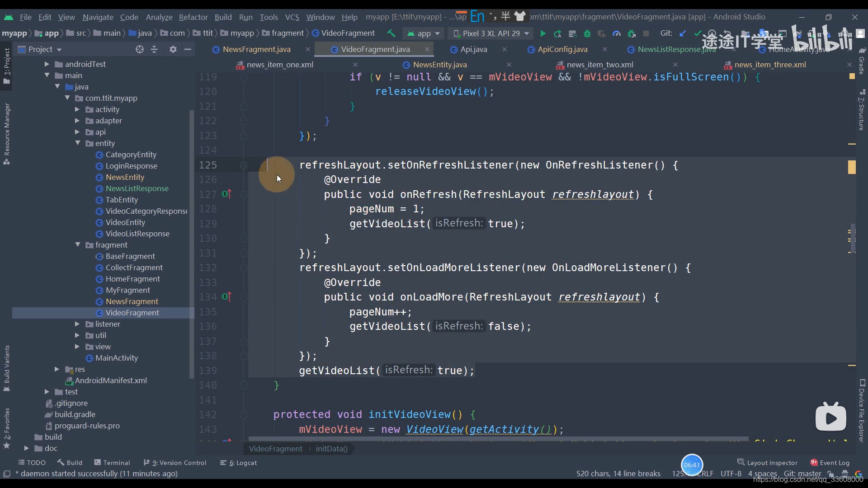Click Collapse All icon in Project panel
The width and height of the screenshot is (868, 488).
[154, 49]
